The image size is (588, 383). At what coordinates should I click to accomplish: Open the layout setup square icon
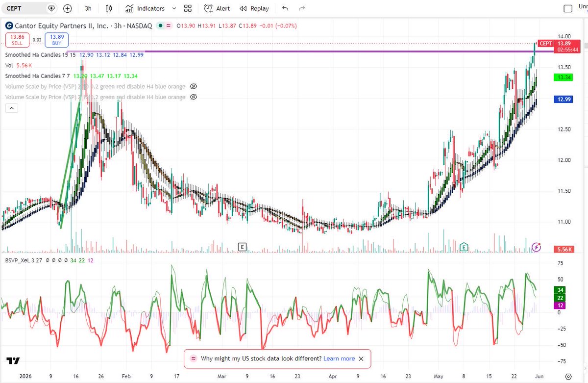(x=568, y=8)
